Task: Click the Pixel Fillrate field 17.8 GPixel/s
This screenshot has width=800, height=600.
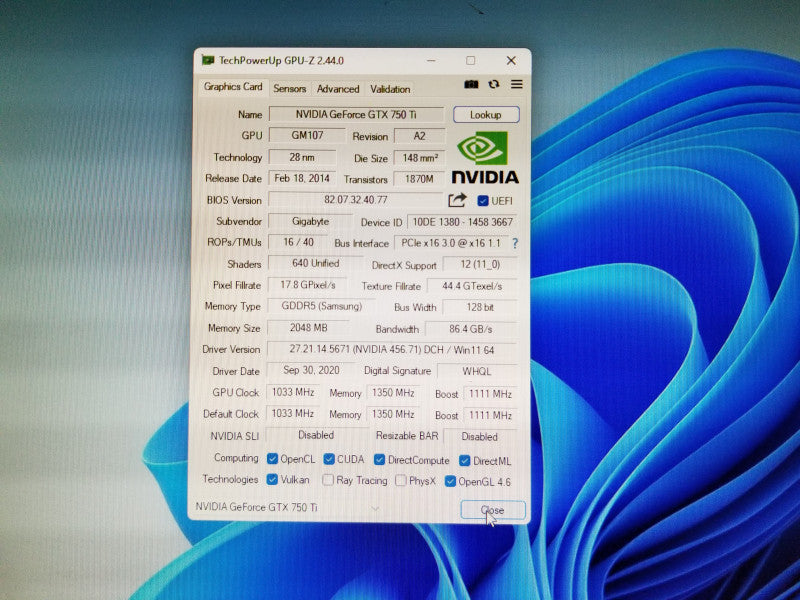Action: [308, 285]
